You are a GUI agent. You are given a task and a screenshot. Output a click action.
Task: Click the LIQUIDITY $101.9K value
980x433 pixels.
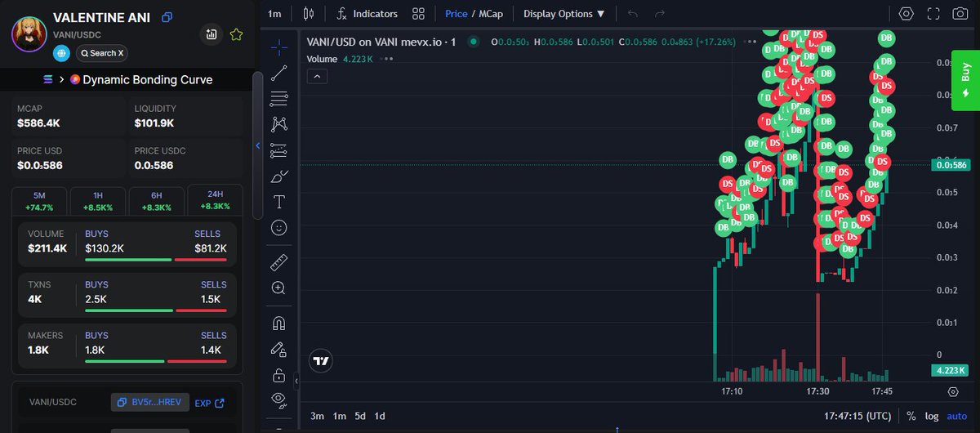point(154,123)
